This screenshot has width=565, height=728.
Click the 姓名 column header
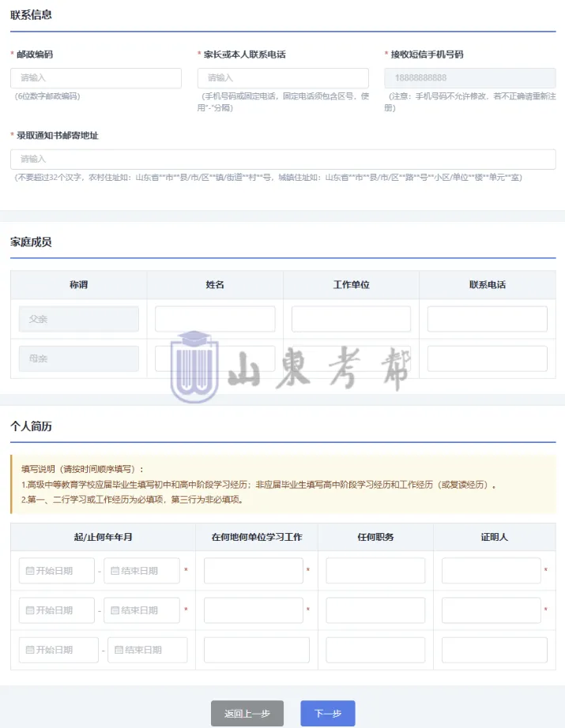click(x=215, y=284)
